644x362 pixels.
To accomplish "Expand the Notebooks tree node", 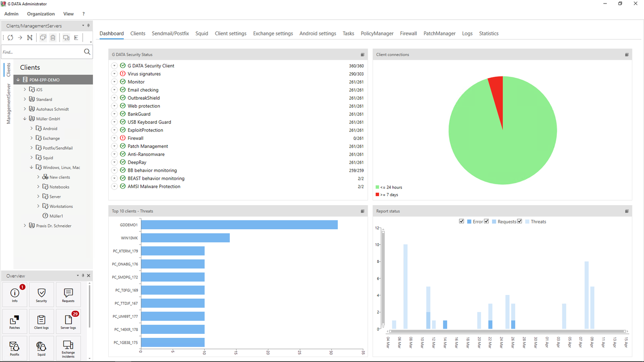I will click(x=38, y=187).
